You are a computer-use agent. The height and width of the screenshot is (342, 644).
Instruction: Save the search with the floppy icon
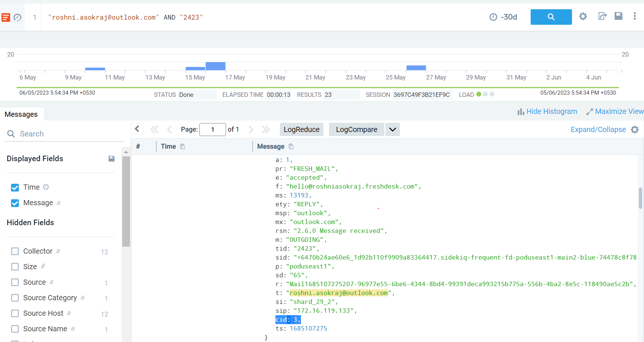coord(619,16)
